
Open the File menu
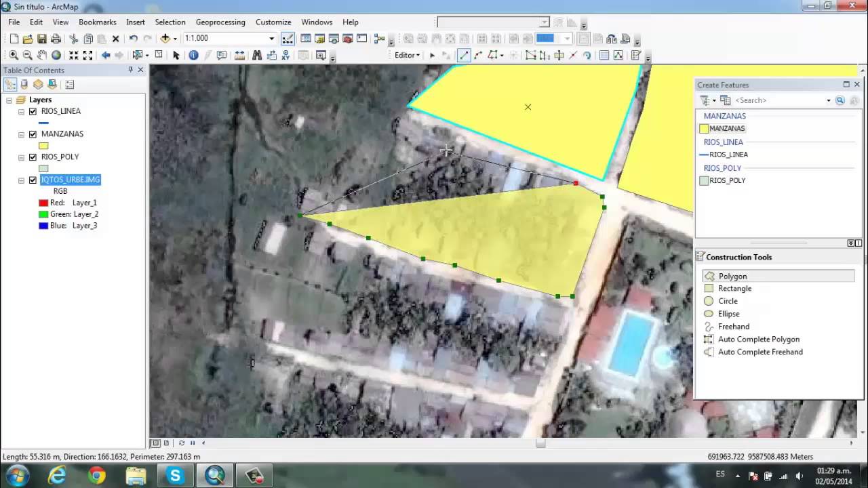click(x=14, y=22)
